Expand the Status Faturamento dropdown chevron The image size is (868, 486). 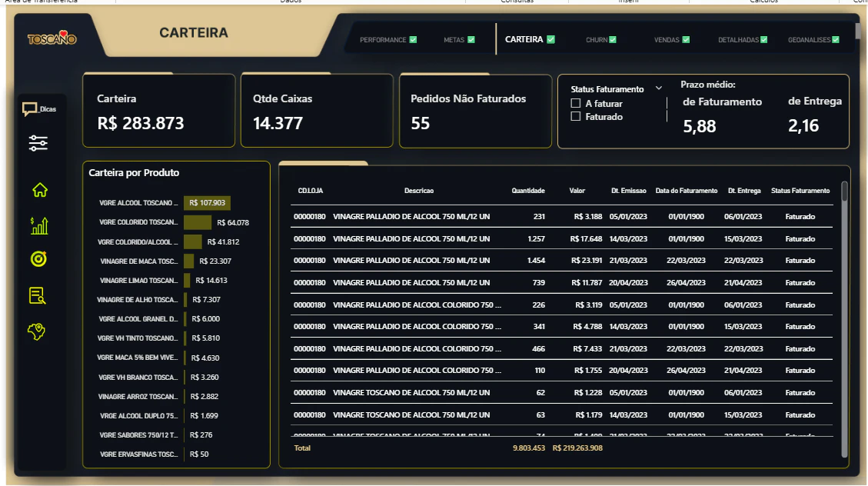point(659,88)
